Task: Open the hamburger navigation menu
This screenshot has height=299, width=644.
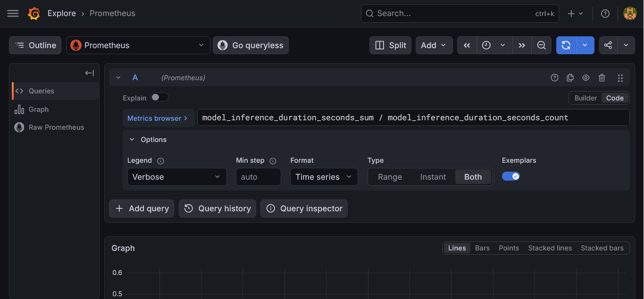Action: click(x=13, y=14)
